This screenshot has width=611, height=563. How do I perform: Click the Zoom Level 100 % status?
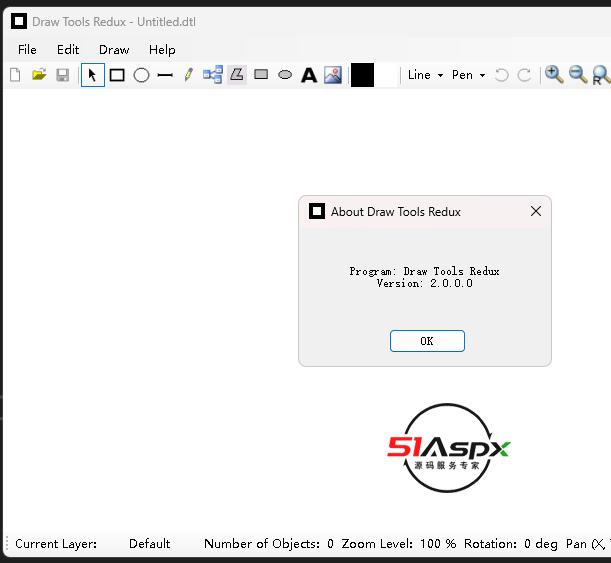click(399, 544)
